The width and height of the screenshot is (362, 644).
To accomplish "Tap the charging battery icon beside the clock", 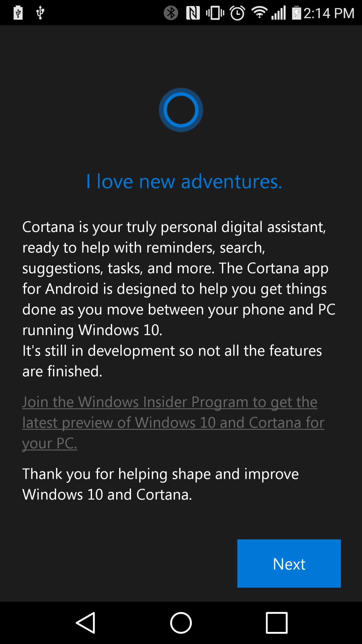I will pos(297,13).
